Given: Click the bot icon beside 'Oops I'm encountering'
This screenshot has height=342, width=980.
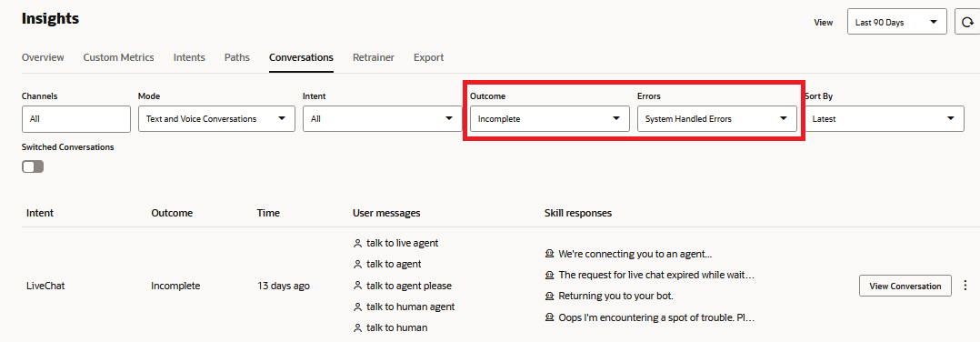Looking at the screenshot, I should [x=549, y=317].
